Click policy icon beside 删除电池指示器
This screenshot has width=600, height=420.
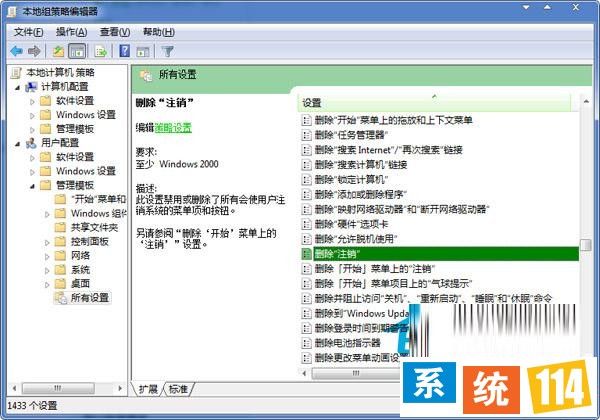[x=306, y=343]
